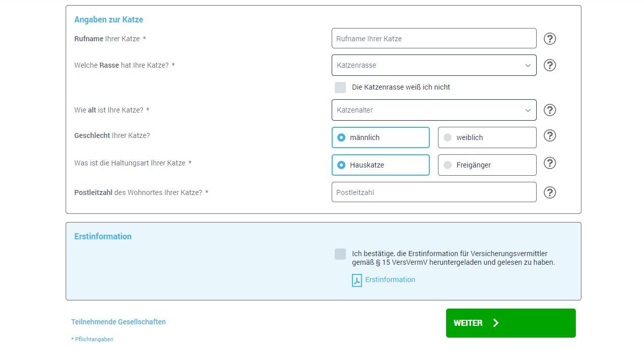Select 'weiblich' as cat gender

click(487, 137)
